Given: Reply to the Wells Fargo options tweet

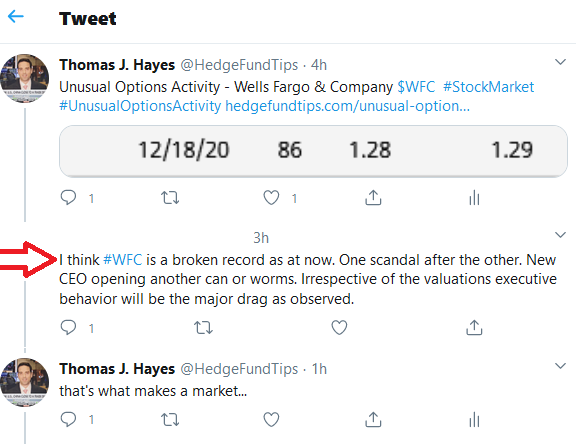Looking at the screenshot, I should (68, 198).
